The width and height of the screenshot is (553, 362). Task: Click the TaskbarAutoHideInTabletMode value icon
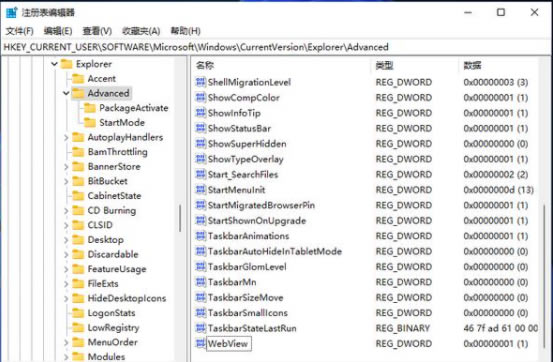coord(200,251)
